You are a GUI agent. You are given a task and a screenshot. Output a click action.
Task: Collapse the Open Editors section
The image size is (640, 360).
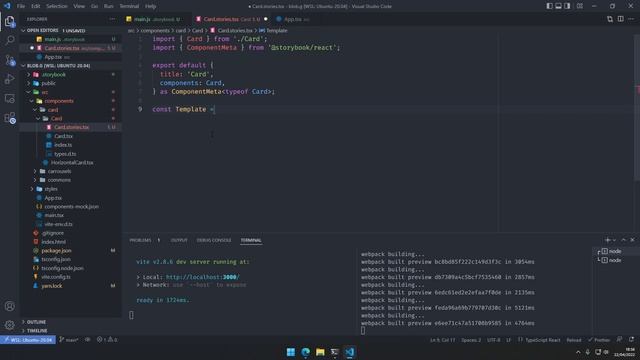pyautogui.click(x=23, y=31)
